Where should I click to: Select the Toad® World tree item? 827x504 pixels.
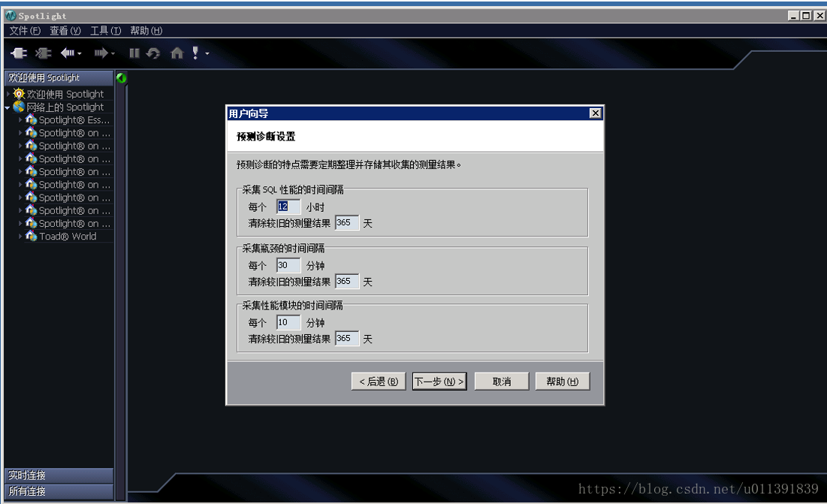click(x=68, y=236)
